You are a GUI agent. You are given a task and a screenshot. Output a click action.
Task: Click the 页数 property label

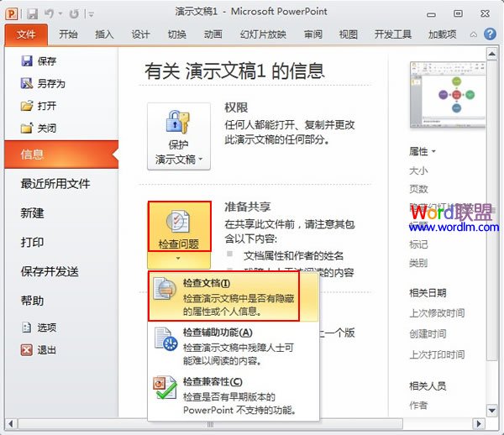[418, 189]
